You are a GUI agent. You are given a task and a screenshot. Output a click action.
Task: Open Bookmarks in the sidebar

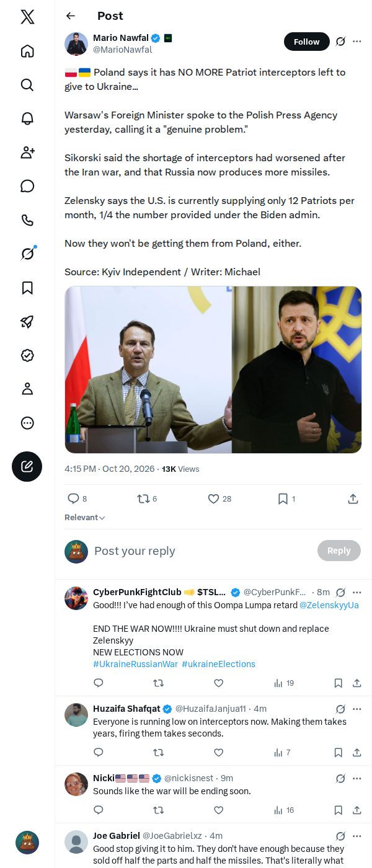tap(27, 288)
